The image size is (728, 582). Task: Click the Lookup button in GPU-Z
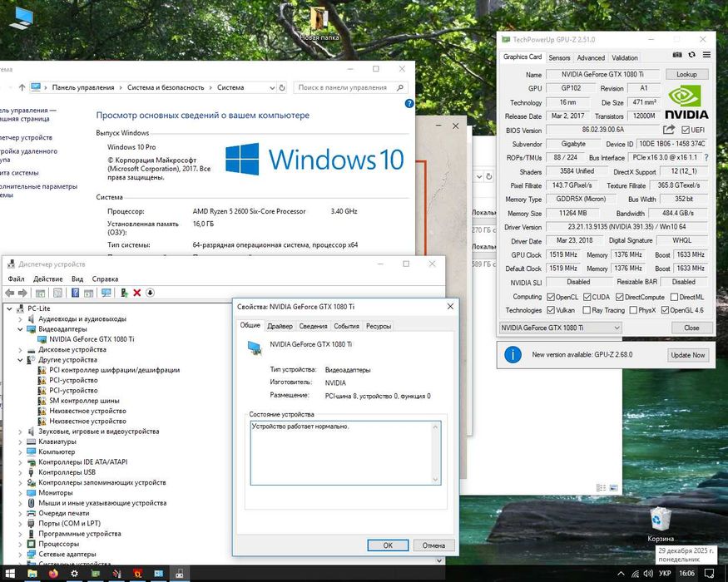click(686, 74)
